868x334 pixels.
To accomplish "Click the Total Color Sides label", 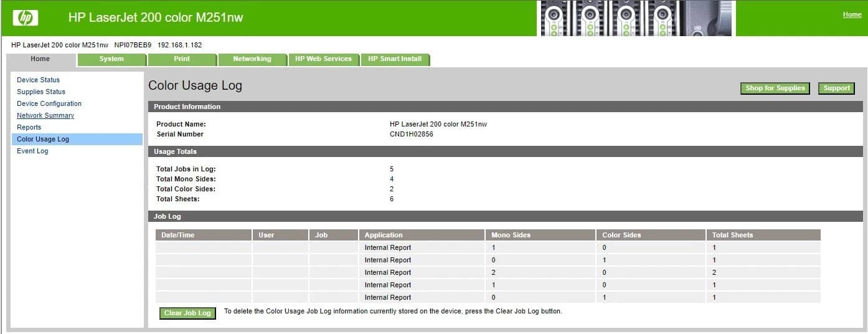I will click(186, 189).
